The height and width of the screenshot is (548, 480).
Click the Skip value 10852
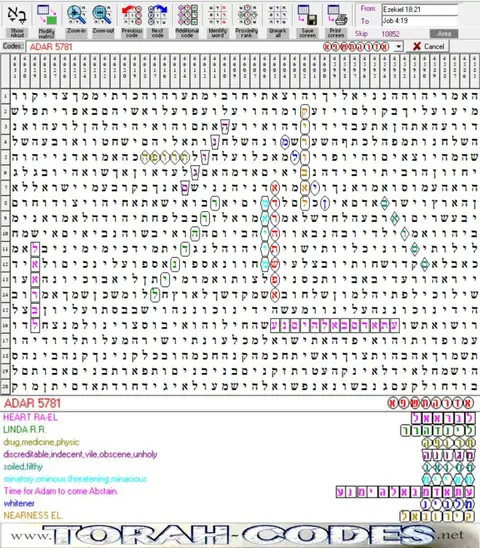click(390, 34)
